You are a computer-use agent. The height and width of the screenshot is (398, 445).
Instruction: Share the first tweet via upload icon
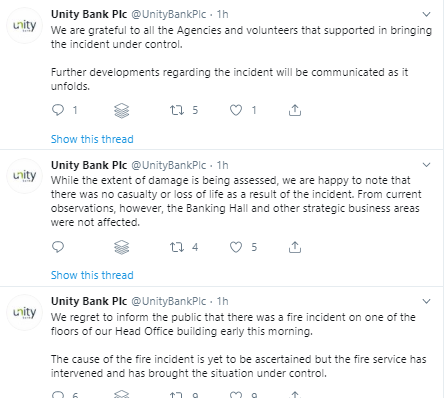click(x=295, y=110)
